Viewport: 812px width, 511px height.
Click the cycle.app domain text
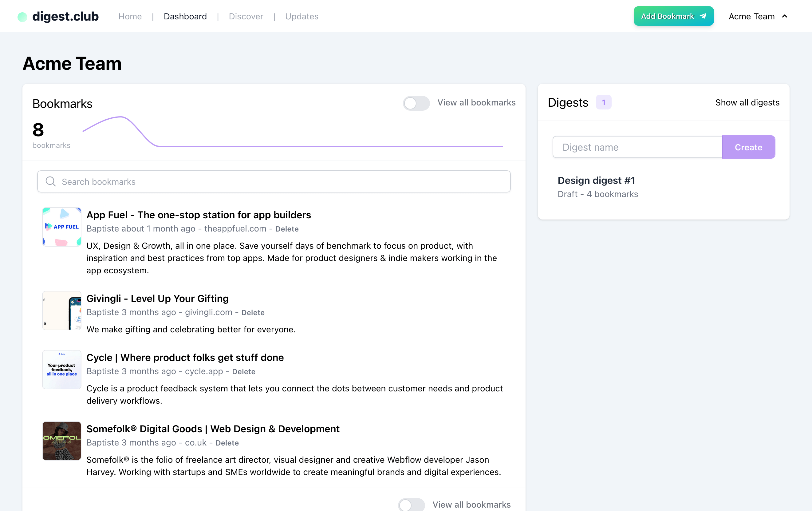204,371
